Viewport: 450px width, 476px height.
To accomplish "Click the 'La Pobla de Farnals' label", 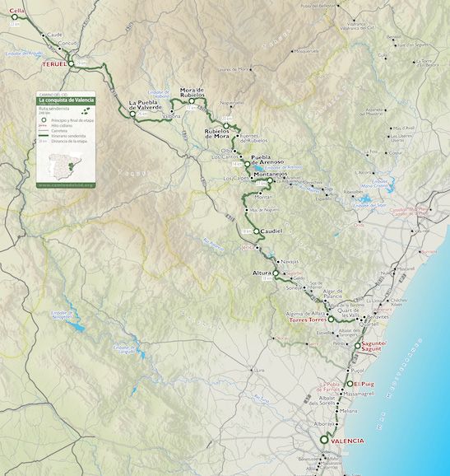I will point(328,386).
